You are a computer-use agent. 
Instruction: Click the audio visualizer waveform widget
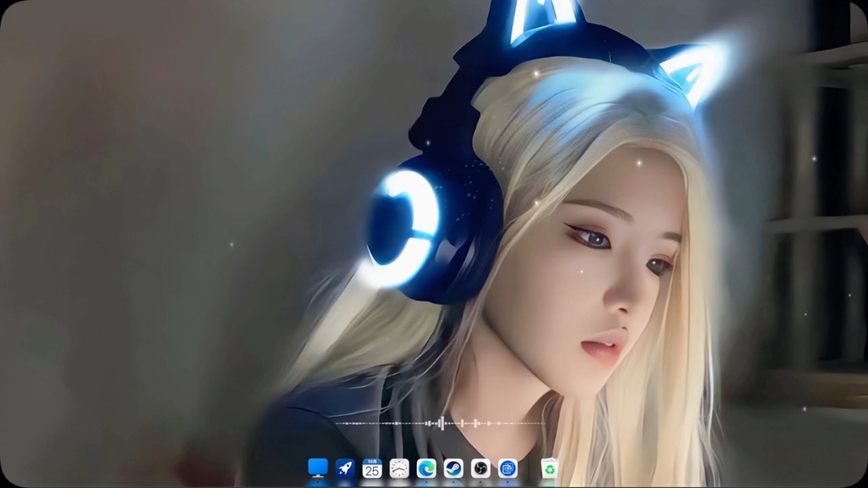tap(440, 424)
